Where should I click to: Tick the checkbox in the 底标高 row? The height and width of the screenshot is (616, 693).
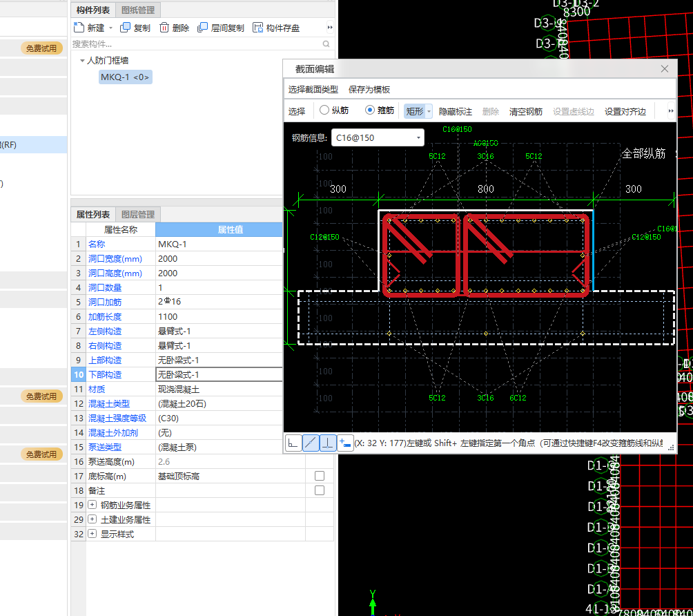coord(320,476)
